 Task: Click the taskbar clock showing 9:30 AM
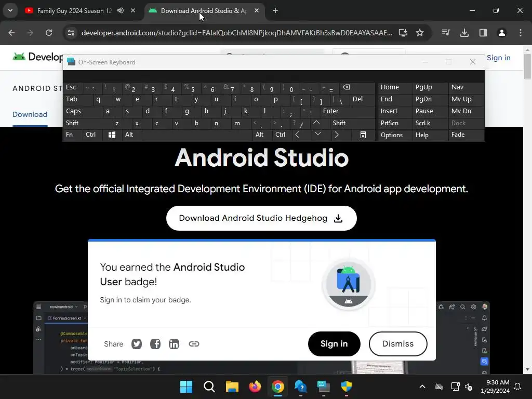[x=495, y=387]
